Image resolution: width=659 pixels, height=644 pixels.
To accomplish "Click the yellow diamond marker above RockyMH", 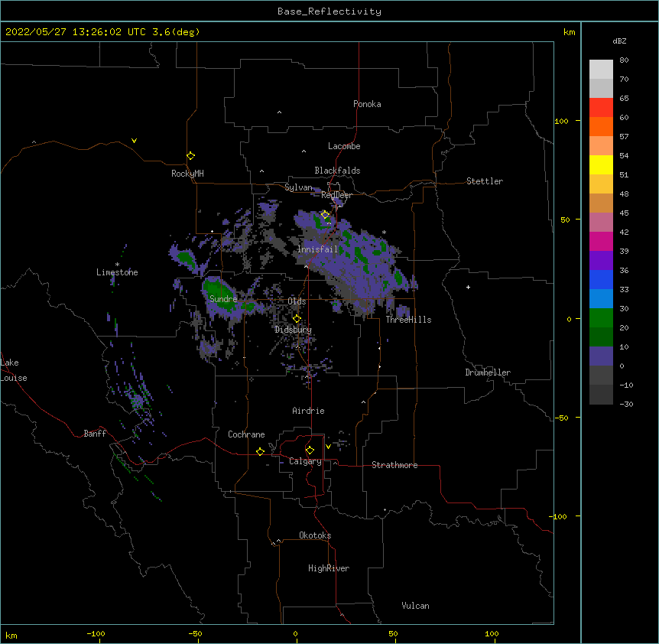I will [190, 156].
